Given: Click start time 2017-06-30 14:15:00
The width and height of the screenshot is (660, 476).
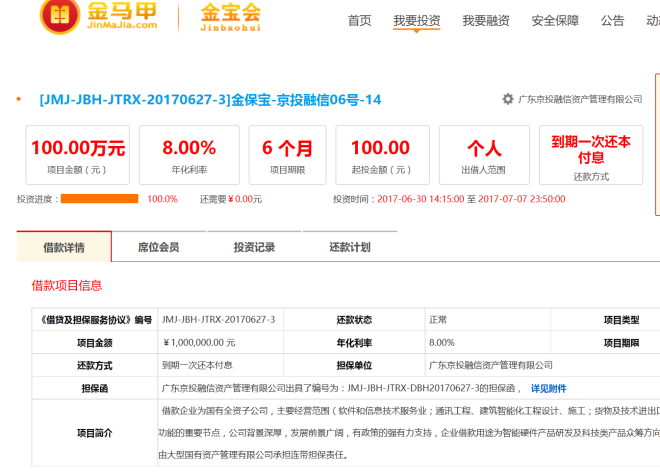Looking at the screenshot, I should 420,199.
